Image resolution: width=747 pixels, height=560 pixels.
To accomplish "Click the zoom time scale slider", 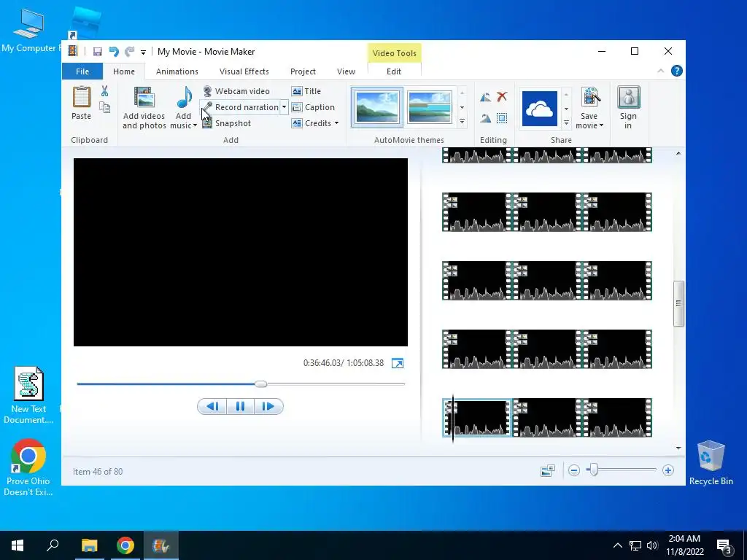I will point(593,470).
